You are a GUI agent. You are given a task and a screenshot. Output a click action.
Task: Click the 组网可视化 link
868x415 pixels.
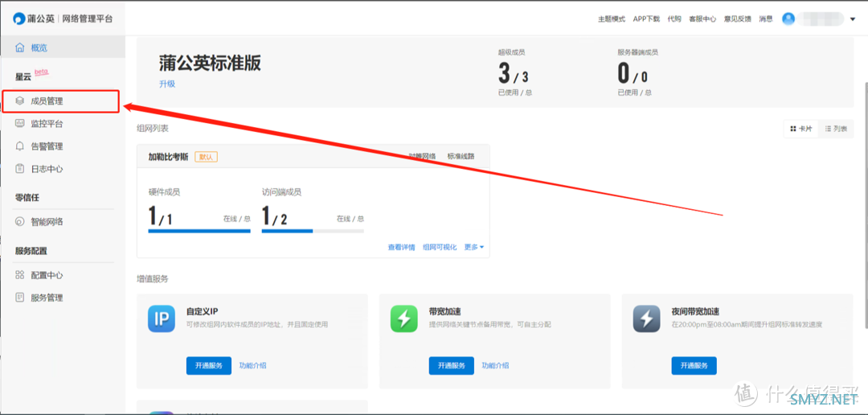(440, 247)
